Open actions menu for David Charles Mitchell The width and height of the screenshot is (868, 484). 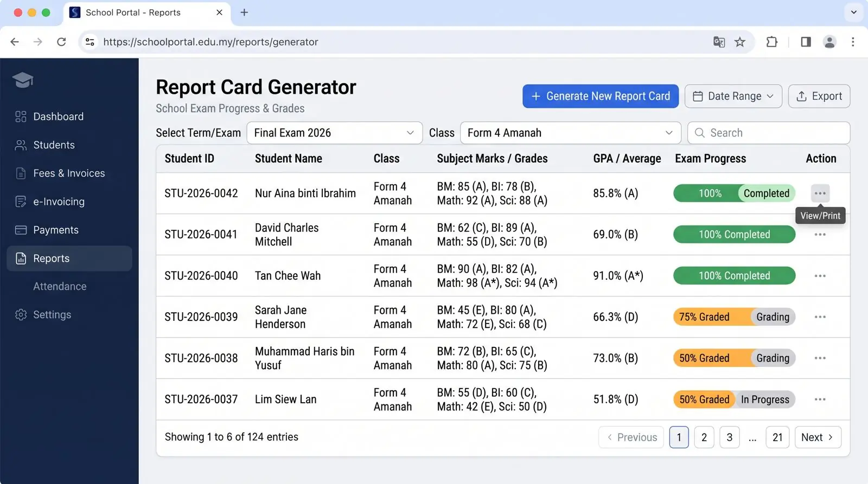click(820, 235)
